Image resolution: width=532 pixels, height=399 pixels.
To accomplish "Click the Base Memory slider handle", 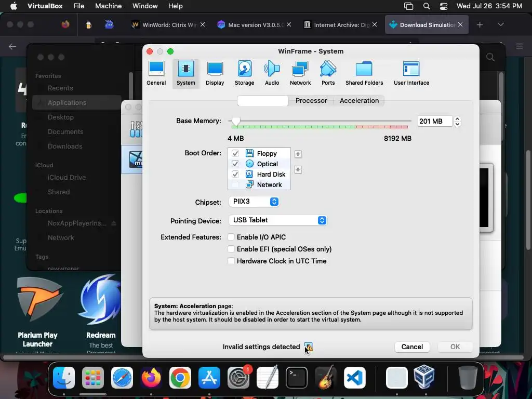I will [x=236, y=121].
